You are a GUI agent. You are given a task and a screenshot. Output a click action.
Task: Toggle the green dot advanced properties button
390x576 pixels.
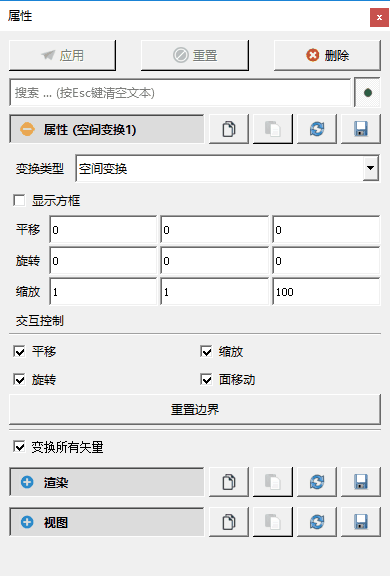[367, 93]
